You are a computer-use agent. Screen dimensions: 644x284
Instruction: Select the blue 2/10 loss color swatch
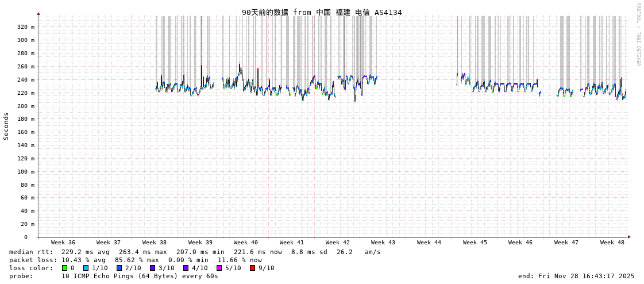(x=119, y=268)
